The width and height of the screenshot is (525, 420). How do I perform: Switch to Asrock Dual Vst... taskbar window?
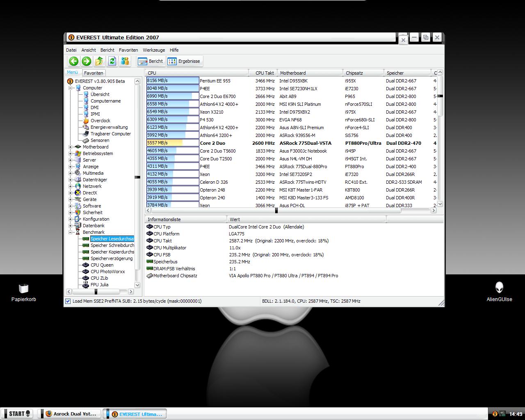70,413
